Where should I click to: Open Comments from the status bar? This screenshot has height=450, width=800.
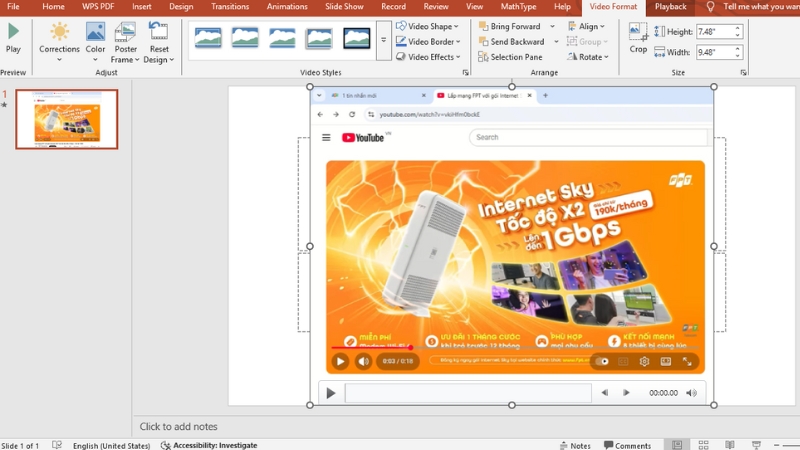[626, 445]
